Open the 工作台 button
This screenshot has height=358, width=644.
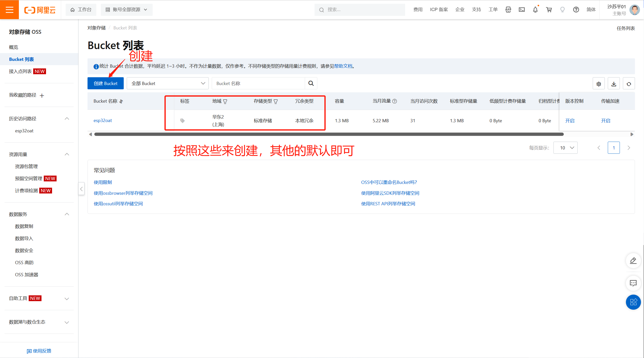pos(81,10)
